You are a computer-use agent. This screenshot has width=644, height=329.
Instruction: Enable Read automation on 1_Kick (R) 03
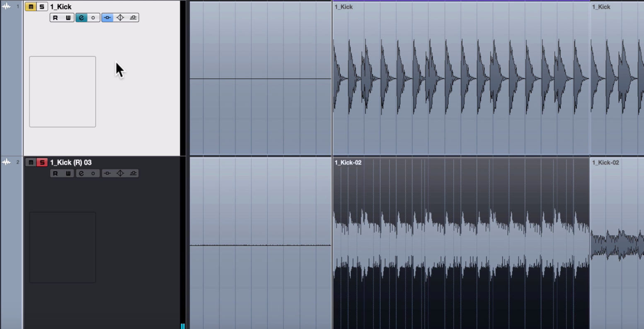click(x=56, y=173)
